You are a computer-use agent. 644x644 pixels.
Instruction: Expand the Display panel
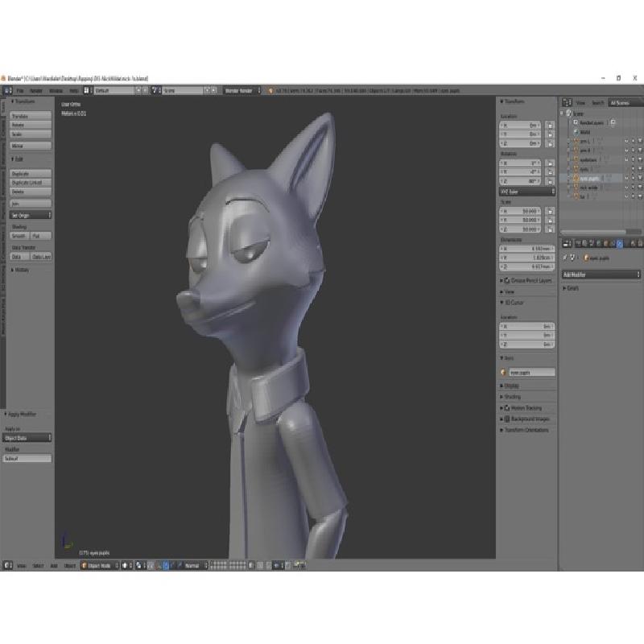pyautogui.click(x=510, y=386)
